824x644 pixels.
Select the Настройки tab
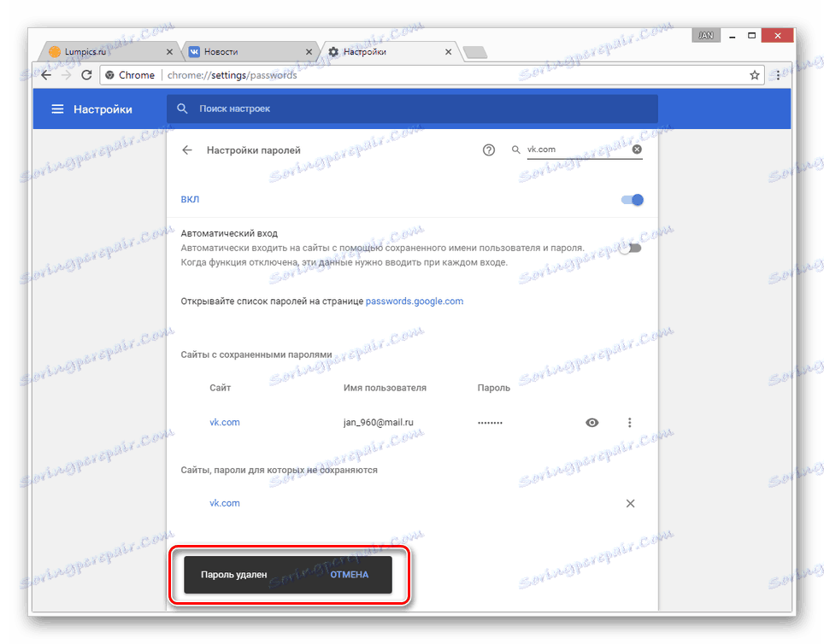tap(390, 51)
